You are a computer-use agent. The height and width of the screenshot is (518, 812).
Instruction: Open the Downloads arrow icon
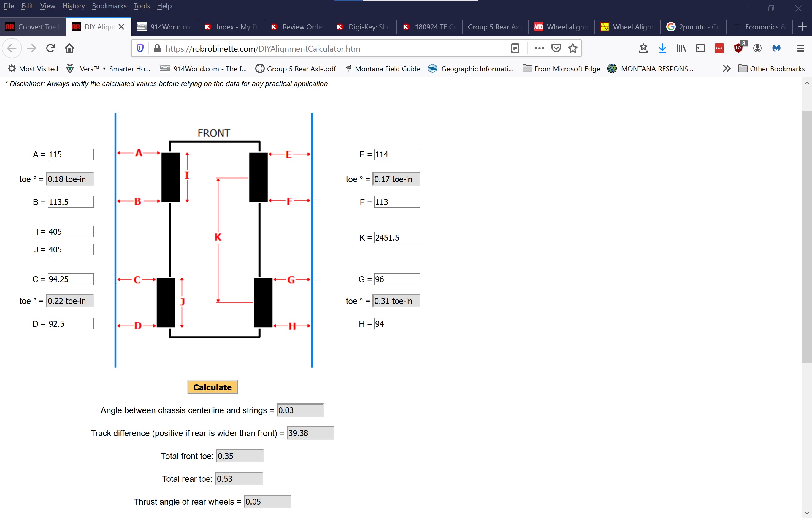coord(662,48)
